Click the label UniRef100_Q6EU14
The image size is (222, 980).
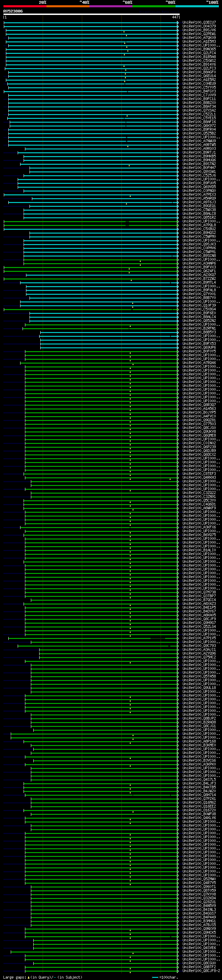click(x=199, y=76)
